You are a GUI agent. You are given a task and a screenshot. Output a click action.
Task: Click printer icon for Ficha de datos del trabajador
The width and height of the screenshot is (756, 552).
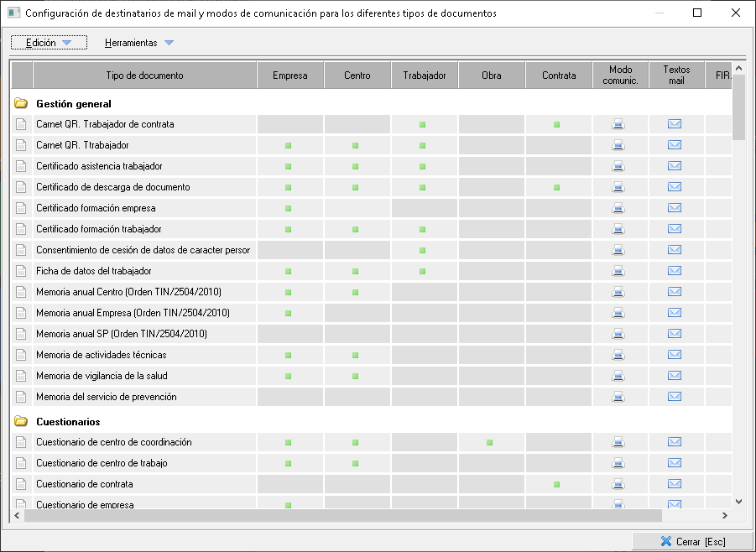[x=618, y=271]
